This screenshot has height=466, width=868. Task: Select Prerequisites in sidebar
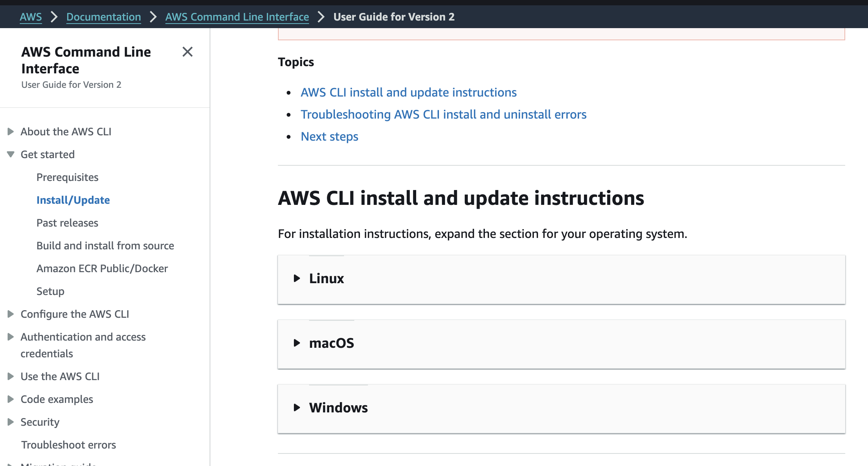67,177
